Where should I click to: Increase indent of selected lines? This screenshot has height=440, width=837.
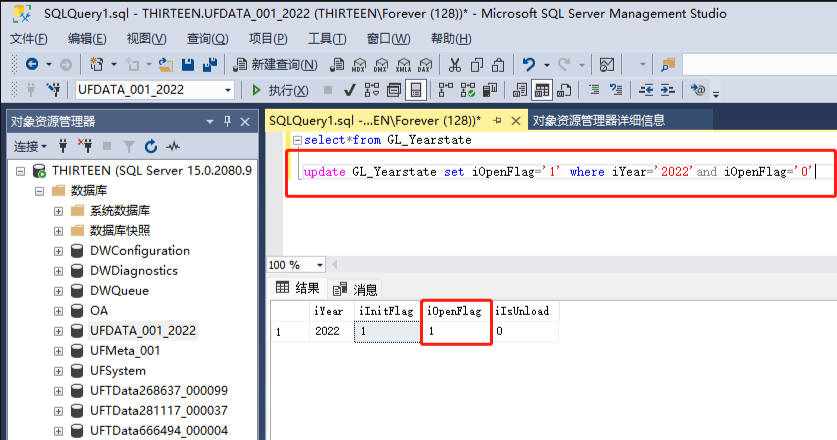click(x=668, y=90)
